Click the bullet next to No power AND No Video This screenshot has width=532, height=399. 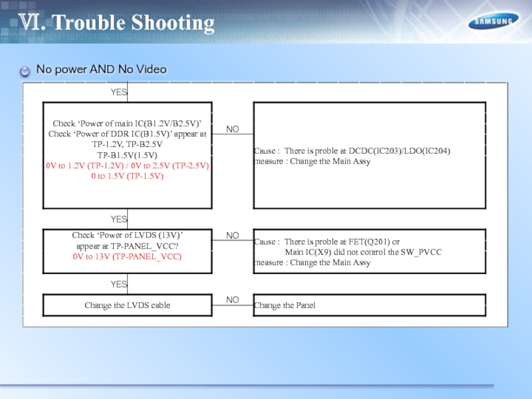pyautogui.click(x=25, y=71)
